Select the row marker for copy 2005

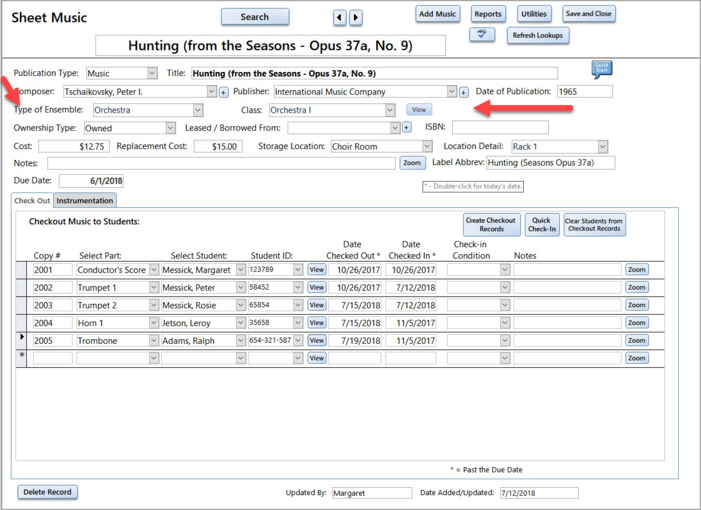[23, 340]
